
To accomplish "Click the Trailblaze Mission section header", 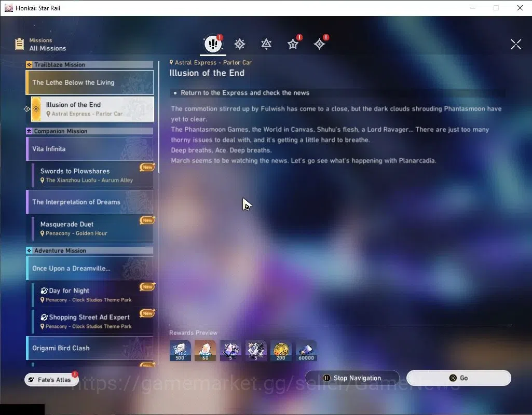I will [90, 64].
